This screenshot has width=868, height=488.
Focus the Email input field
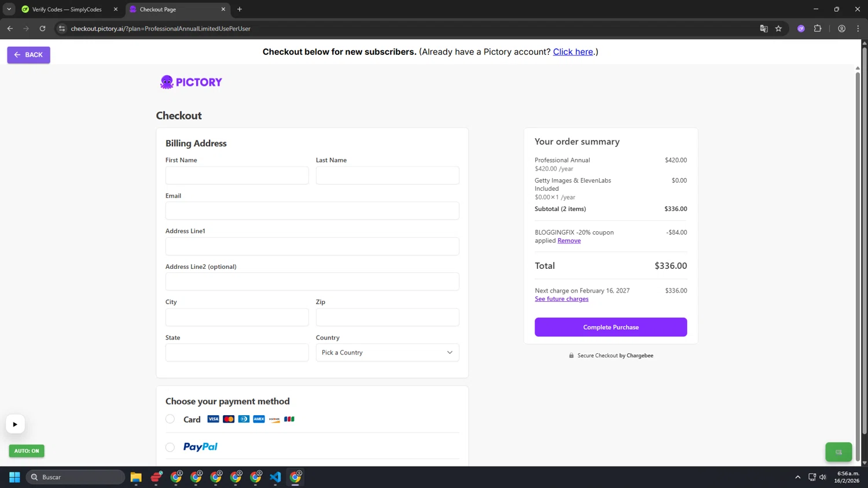[x=312, y=210]
